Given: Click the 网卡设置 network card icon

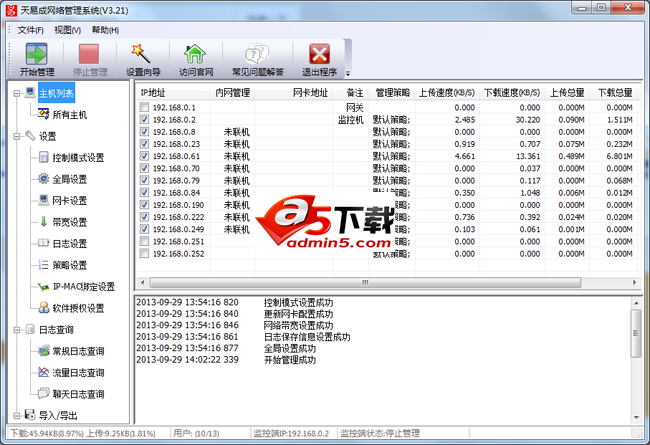Looking at the screenshot, I should coord(44,200).
